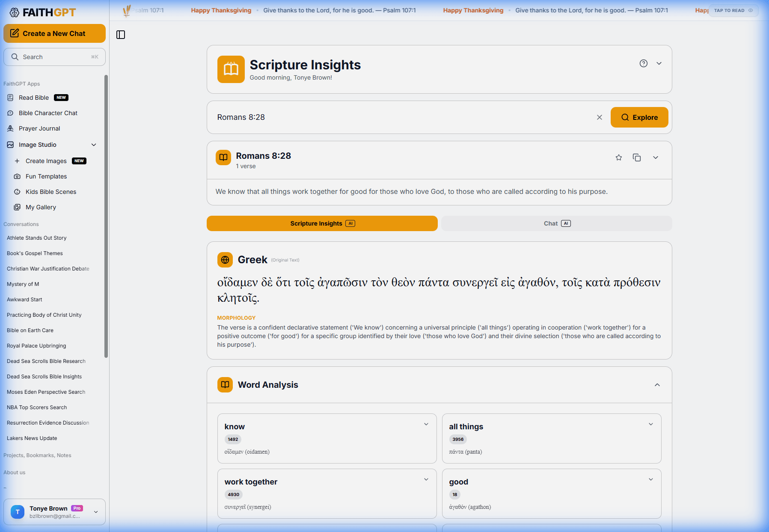769x532 pixels.
Task: Click the My Gallery icon
Action: (x=17, y=207)
